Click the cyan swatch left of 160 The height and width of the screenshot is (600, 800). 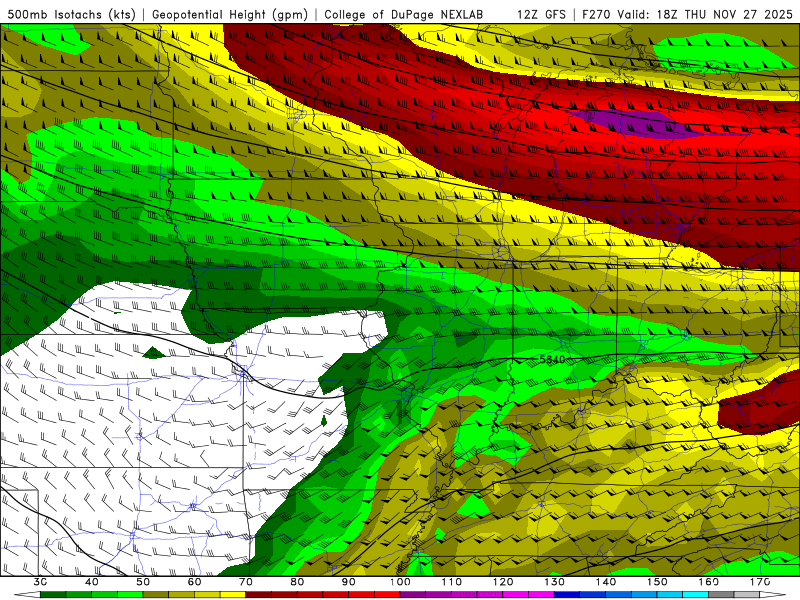pos(696,595)
